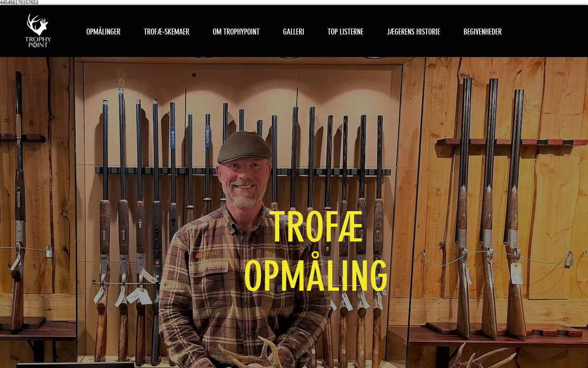Open the Opmålinger menu item
The width and height of the screenshot is (588, 368).
pyautogui.click(x=103, y=32)
